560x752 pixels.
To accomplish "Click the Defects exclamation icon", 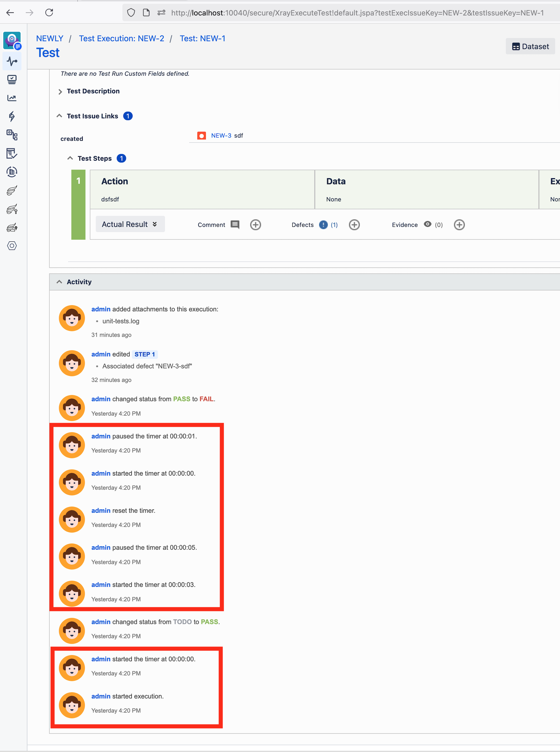I will (x=323, y=225).
